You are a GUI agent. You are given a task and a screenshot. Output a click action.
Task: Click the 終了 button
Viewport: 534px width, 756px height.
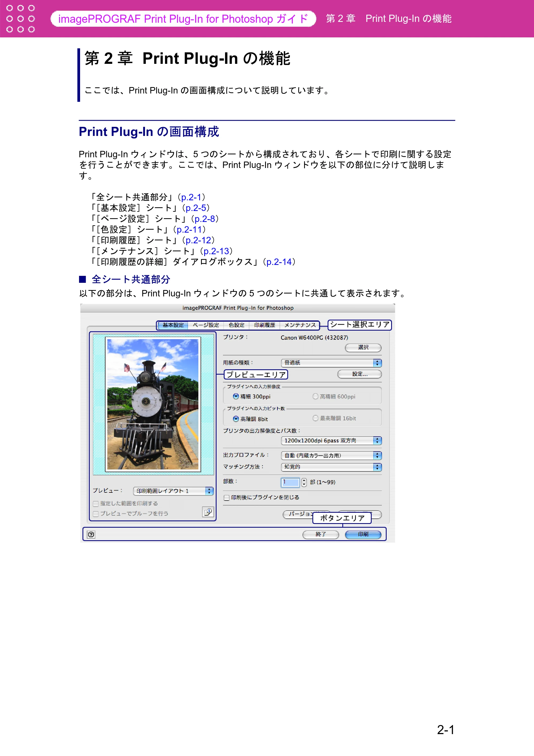tap(321, 534)
